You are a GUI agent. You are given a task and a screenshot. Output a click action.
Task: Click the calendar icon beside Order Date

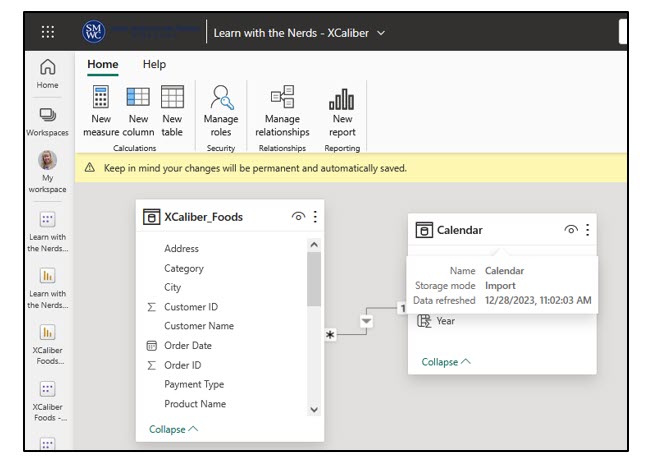(x=152, y=345)
